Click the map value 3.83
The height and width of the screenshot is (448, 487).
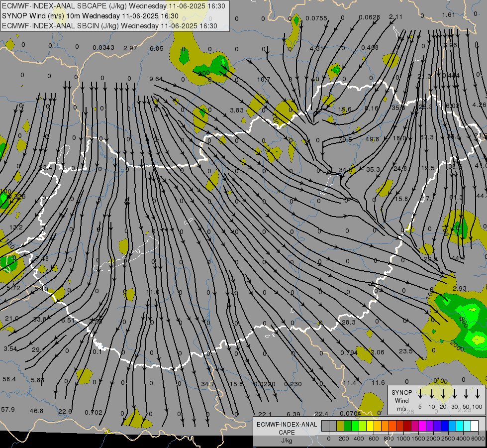point(237,111)
